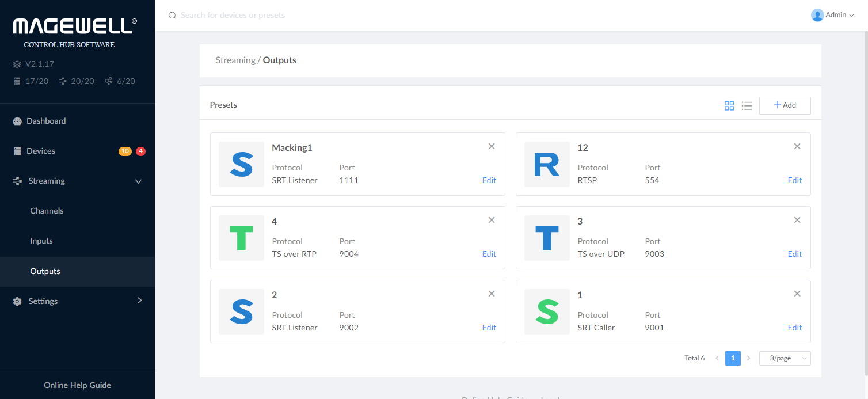Viewport: 868px width, 399px height.
Task: Go to the Inputs page
Action: coord(41,241)
